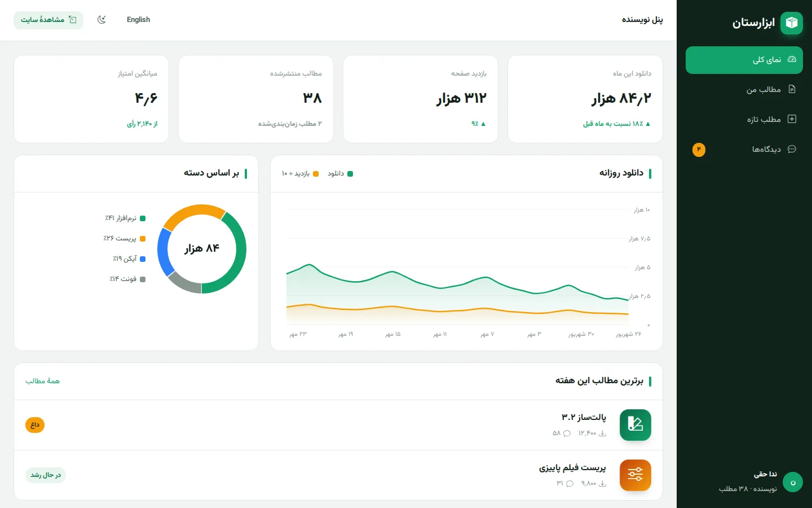812x508 pixels.
Task: Open the مطالب من document icon
Action: click(792, 89)
